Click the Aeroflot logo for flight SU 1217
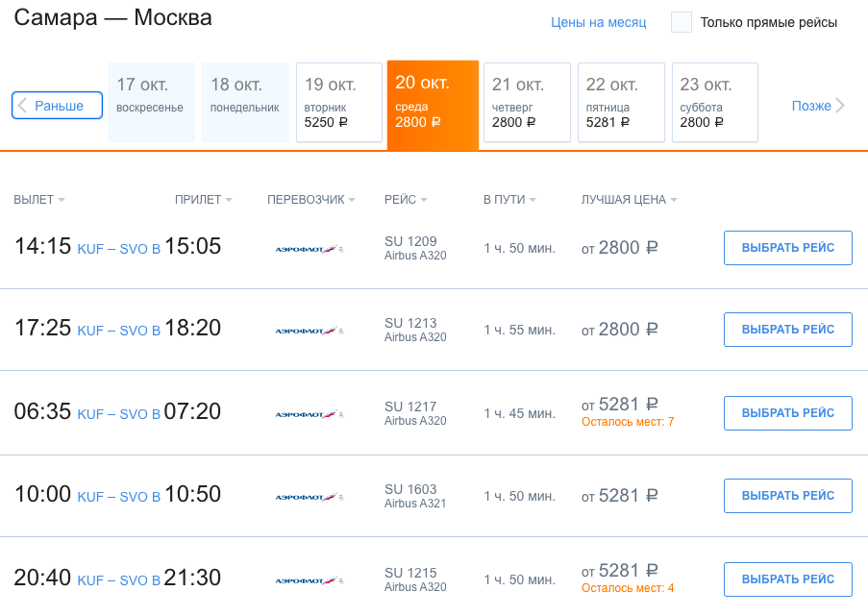This screenshot has width=868, height=616. point(309,414)
